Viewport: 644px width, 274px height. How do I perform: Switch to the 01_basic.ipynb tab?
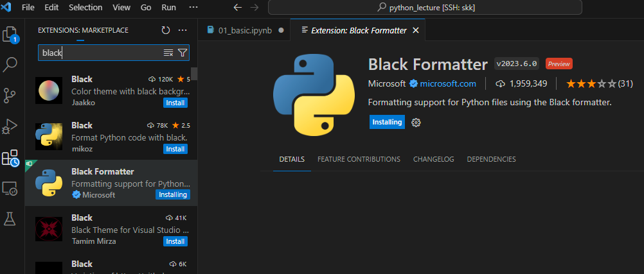[244, 30]
